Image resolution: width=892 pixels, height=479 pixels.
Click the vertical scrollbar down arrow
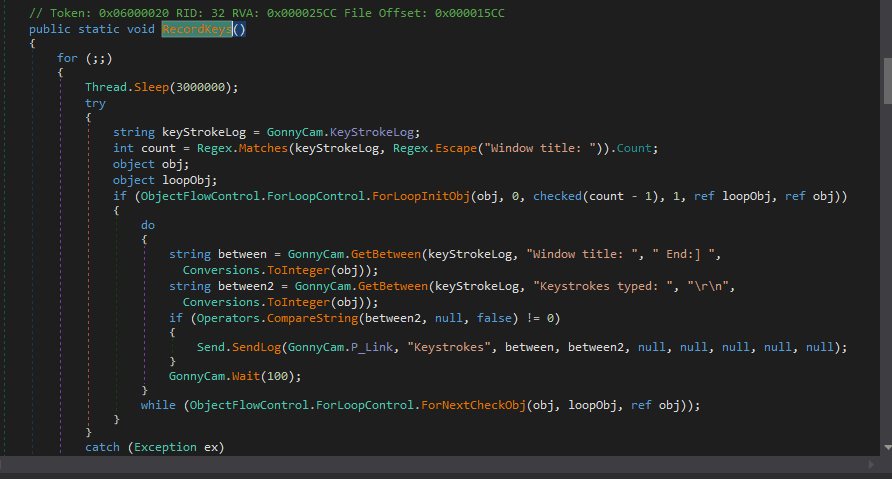887,448
